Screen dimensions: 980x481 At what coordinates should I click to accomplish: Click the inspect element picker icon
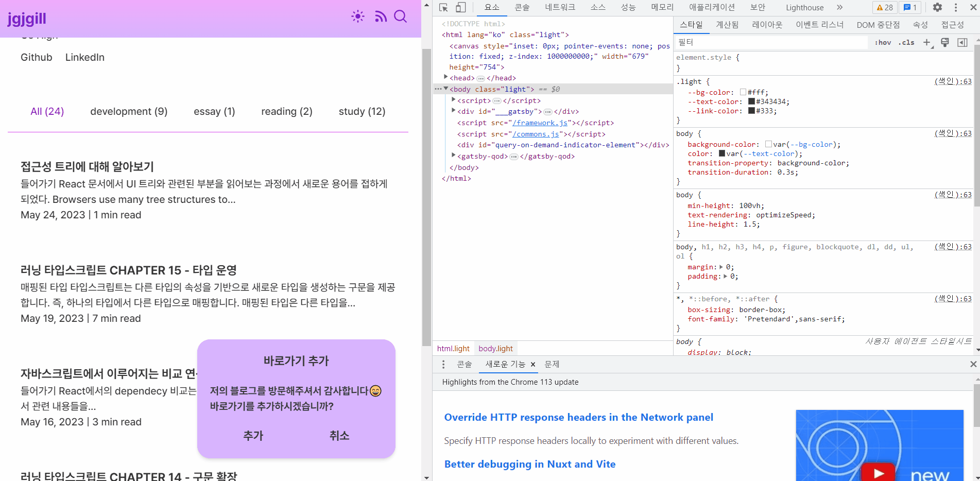coord(443,7)
